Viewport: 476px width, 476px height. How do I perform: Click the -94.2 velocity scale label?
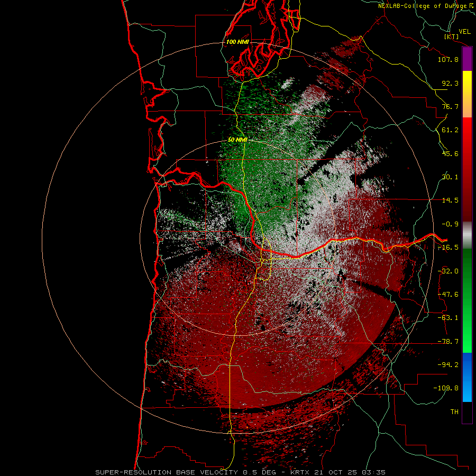point(448,364)
